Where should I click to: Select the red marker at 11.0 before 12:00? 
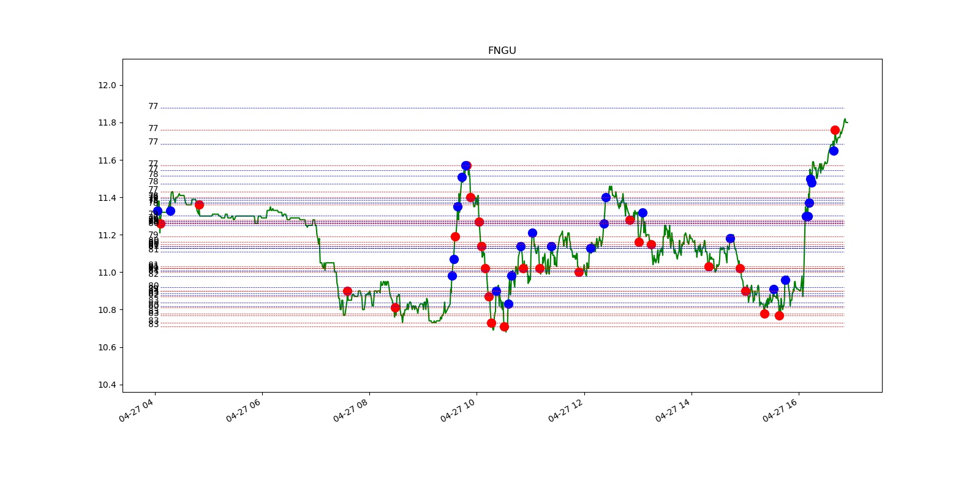[579, 272]
